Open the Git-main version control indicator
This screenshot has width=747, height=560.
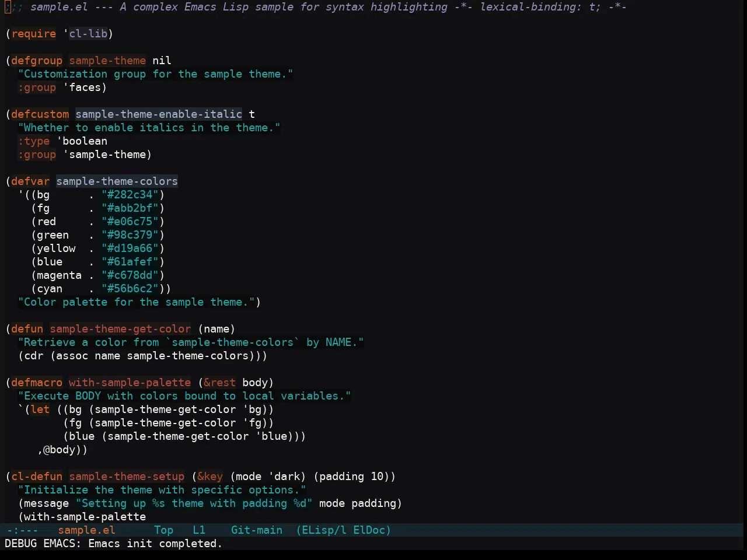coord(257,530)
